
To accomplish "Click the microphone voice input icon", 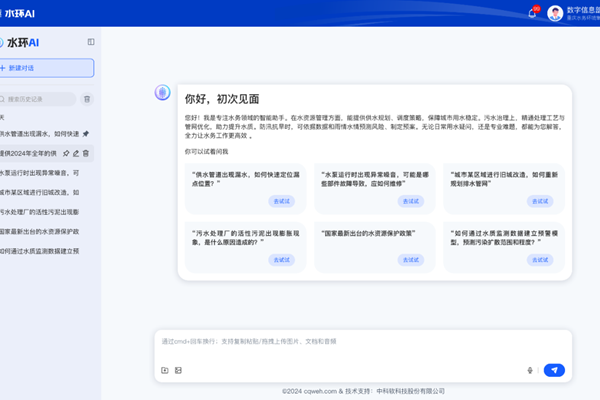I will tap(530, 370).
